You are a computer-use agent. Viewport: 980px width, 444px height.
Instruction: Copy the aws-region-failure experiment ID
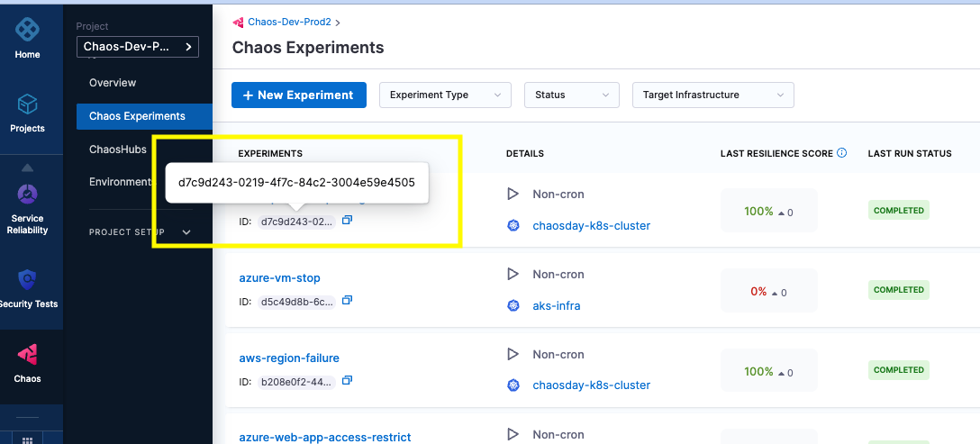click(x=348, y=381)
